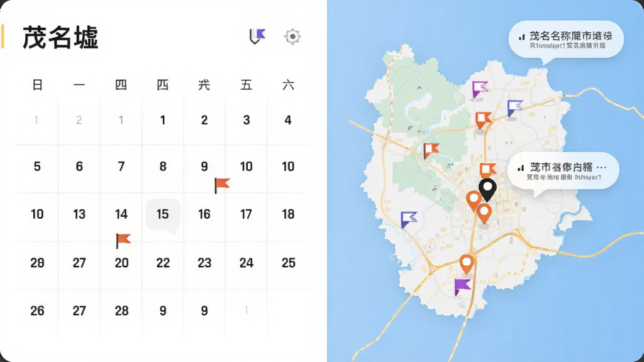Screen dimensions: 644x362
Task: Select the highlighted date 15
Action: point(163,214)
